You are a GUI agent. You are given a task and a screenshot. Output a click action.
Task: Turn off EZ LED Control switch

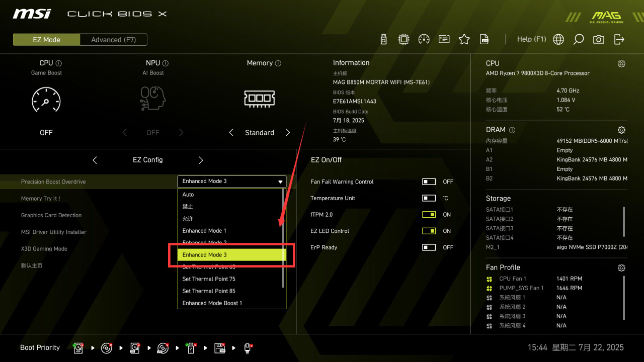click(429, 231)
